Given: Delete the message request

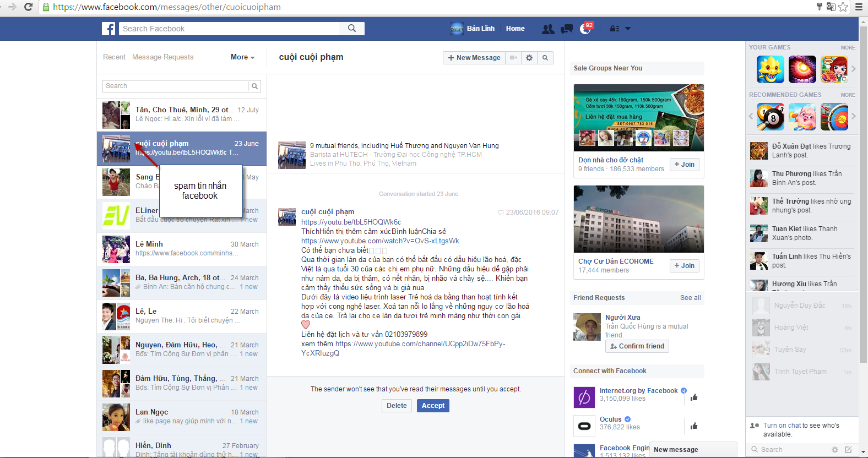Looking at the screenshot, I should [397, 406].
